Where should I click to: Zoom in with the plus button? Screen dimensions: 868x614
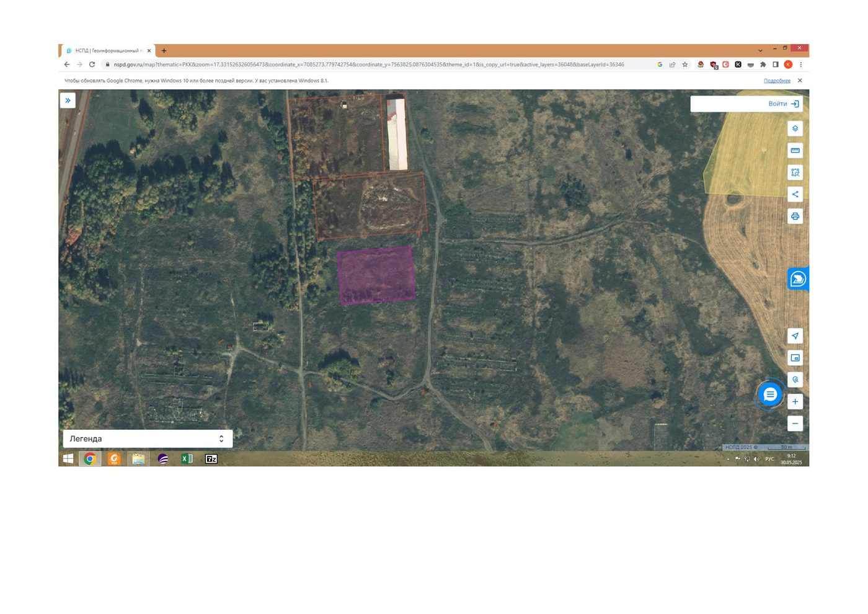point(795,401)
